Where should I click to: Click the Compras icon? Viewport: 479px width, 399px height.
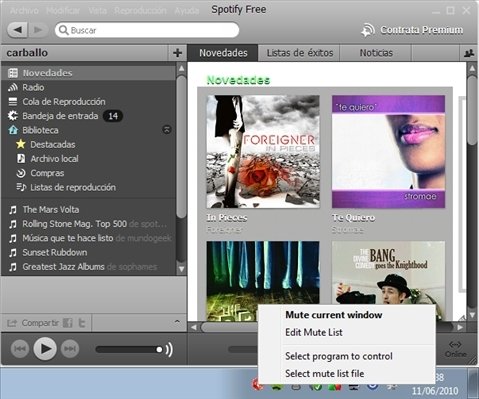click(21, 173)
